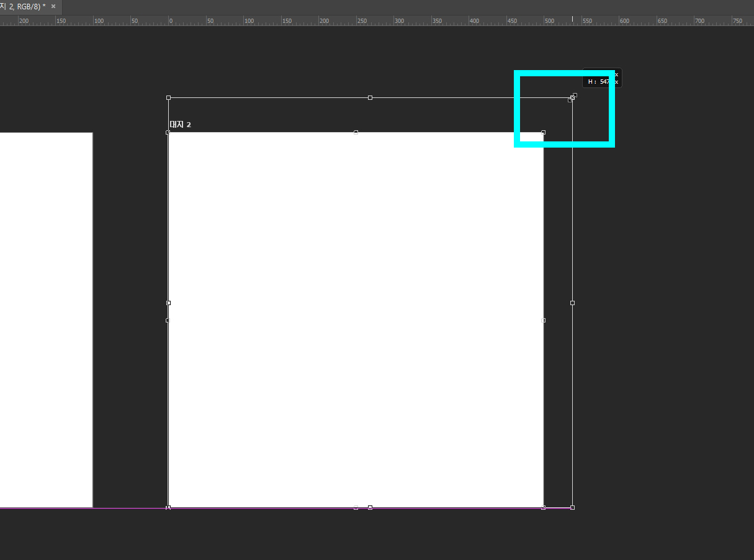Viewport: 754px width, 560px height.
Task: Grab the top-center handle of the resize box
Action: pos(370,98)
